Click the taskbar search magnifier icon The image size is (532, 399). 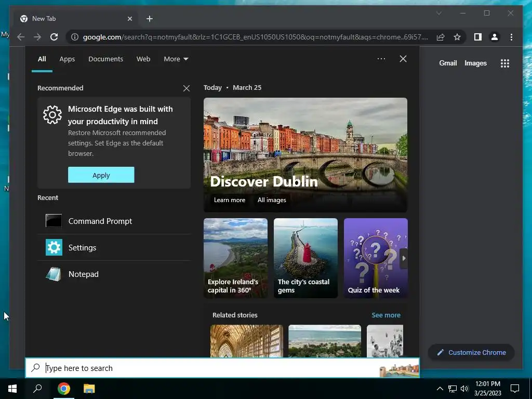click(x=37, y=389)
